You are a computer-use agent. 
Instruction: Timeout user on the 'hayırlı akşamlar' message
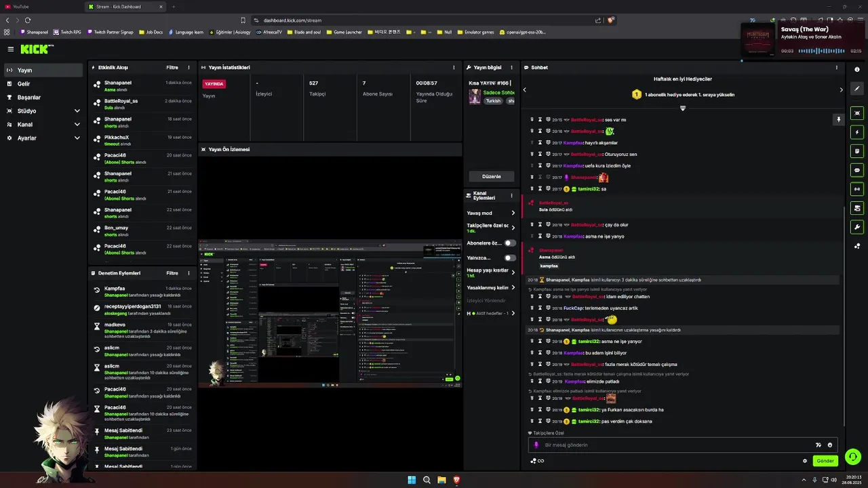[540, 142]
